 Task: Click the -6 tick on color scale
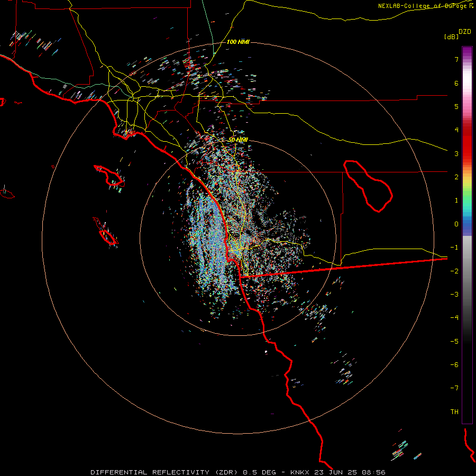(x=454, y=364)
